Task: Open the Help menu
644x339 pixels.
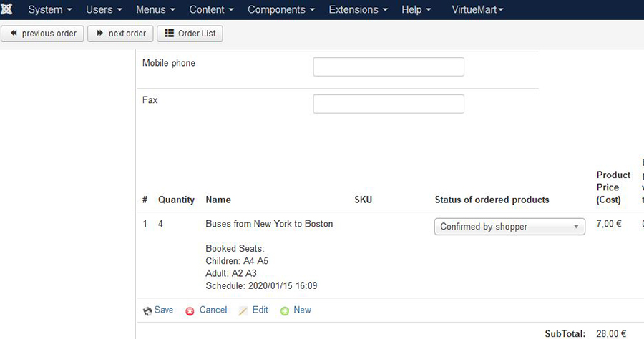Action: pyautogui.click(x=416, y=10)
